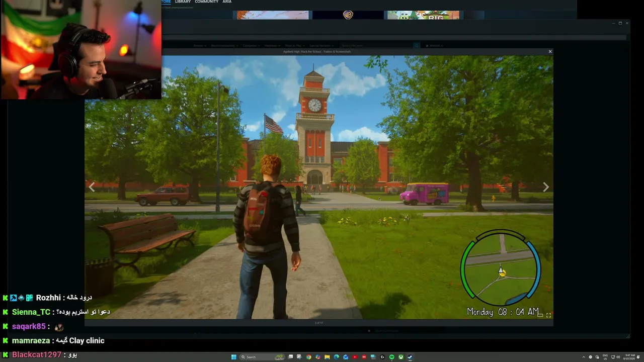Image resolution: width=644 pixels, height=362 pixels.
Task: Open the ENG US language switcher
Action: coord(605,357)
